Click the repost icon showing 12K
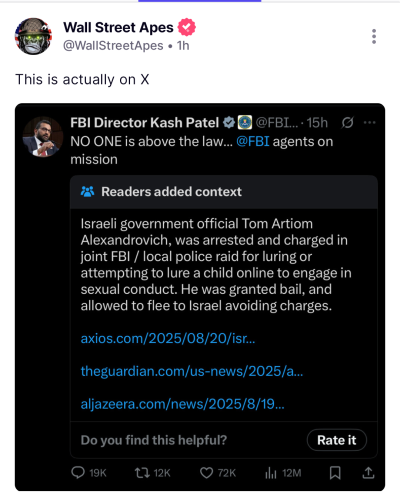Image resolution: width=400 pixels, height=500 pixels. coord(142,473)
